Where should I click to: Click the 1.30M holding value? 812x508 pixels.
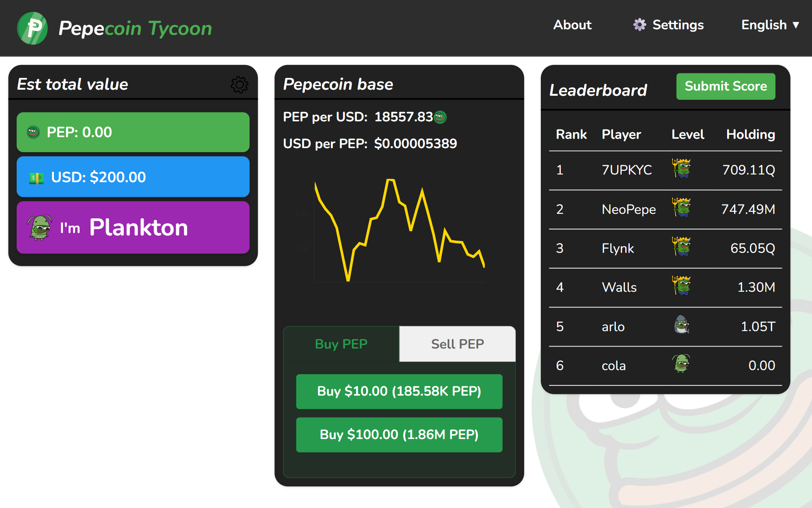point(756,287)
